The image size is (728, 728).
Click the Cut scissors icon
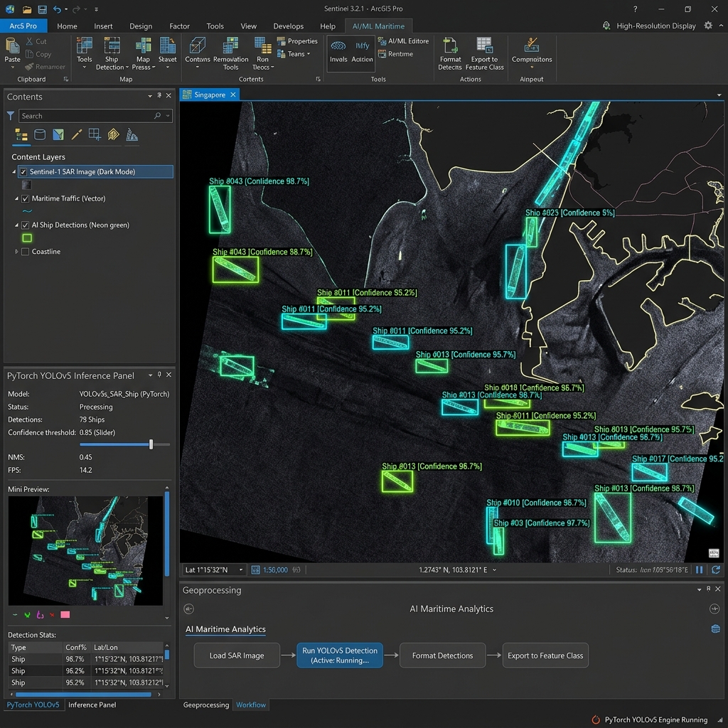(x=30, y=41)
